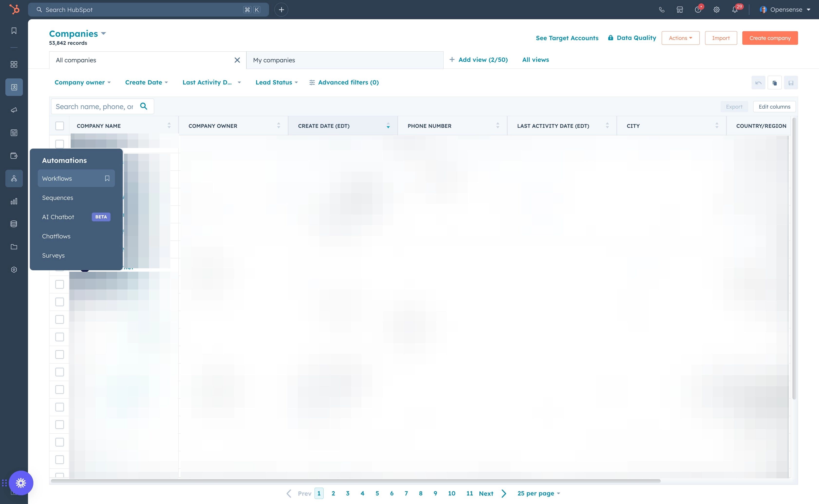Select Sequences in Automations menu
819x504 pixels.
point(57,198)
